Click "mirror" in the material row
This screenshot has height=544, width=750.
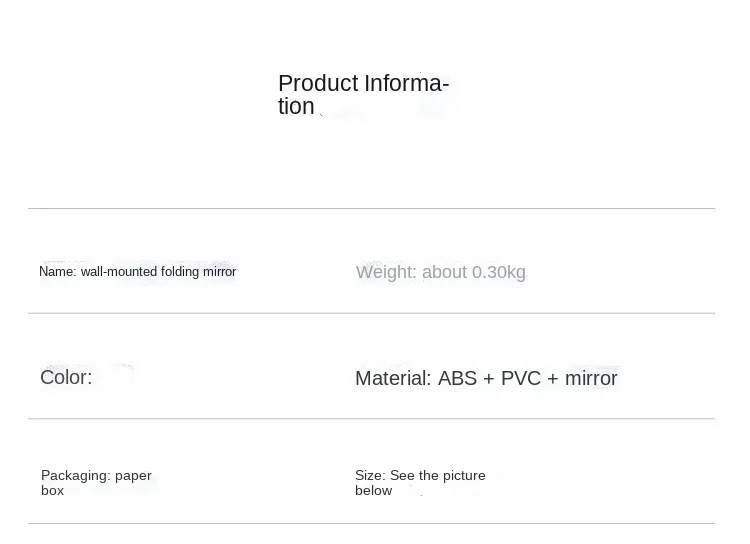(x=591, y=378)
